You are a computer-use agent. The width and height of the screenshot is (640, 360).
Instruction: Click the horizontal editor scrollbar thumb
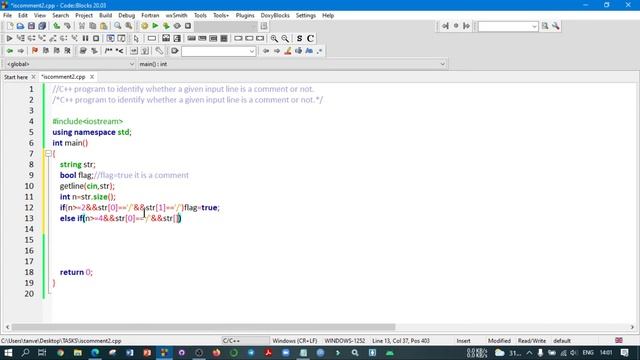click(203, 327)
